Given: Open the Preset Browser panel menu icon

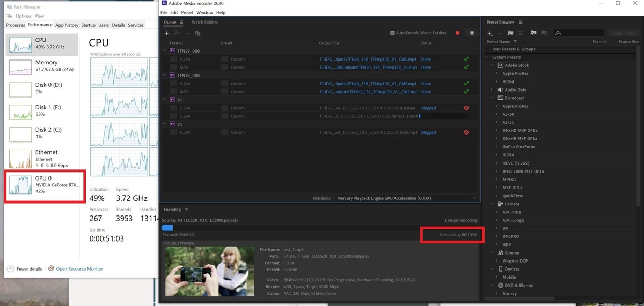Looking at the screenshot, I should pos(521,23).
